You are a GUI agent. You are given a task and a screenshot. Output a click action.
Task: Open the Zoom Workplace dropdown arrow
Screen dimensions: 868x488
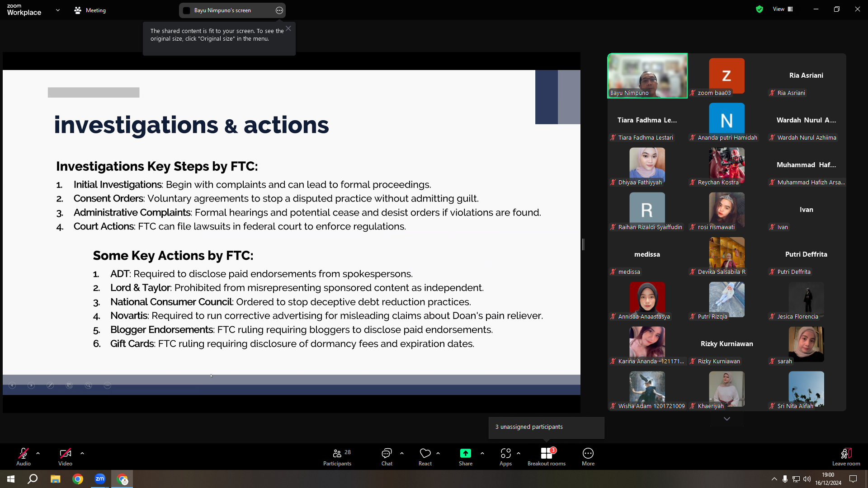(58, 10)
